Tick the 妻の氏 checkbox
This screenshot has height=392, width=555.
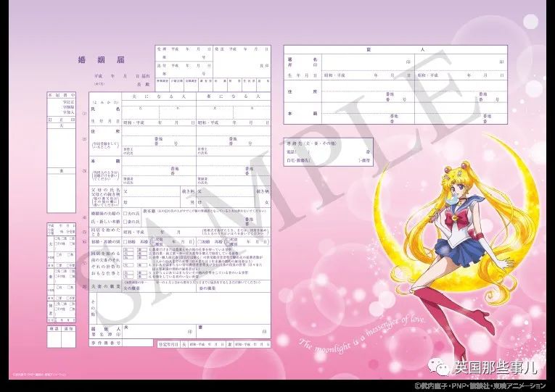126,221
